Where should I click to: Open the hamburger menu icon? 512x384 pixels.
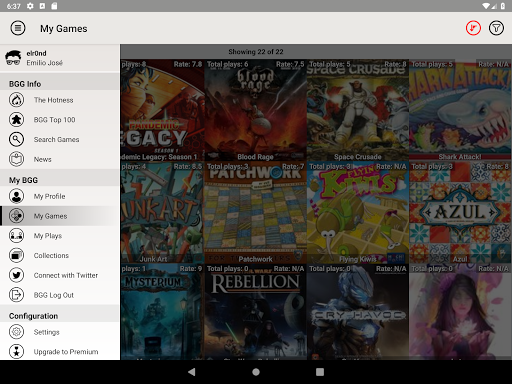18,28
